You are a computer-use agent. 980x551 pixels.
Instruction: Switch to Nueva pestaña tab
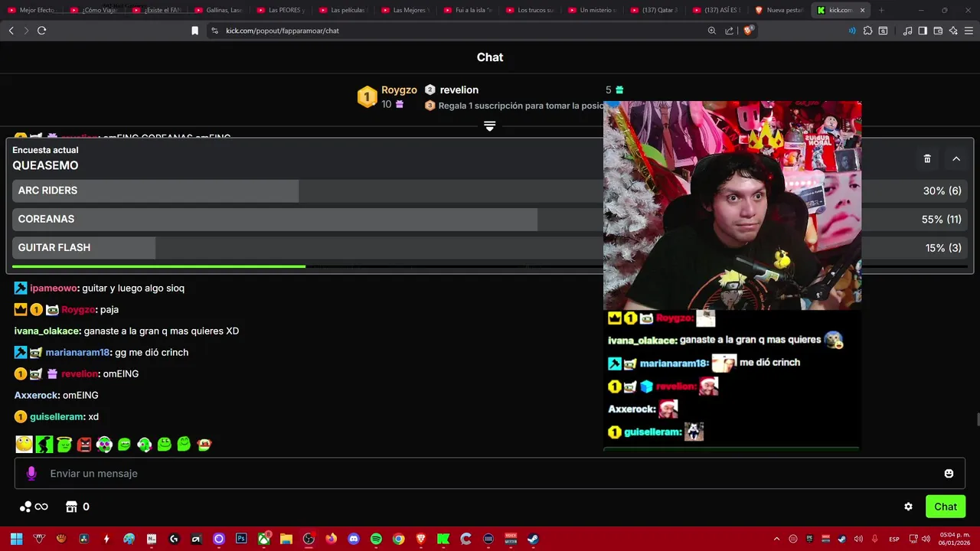(779, 10)
